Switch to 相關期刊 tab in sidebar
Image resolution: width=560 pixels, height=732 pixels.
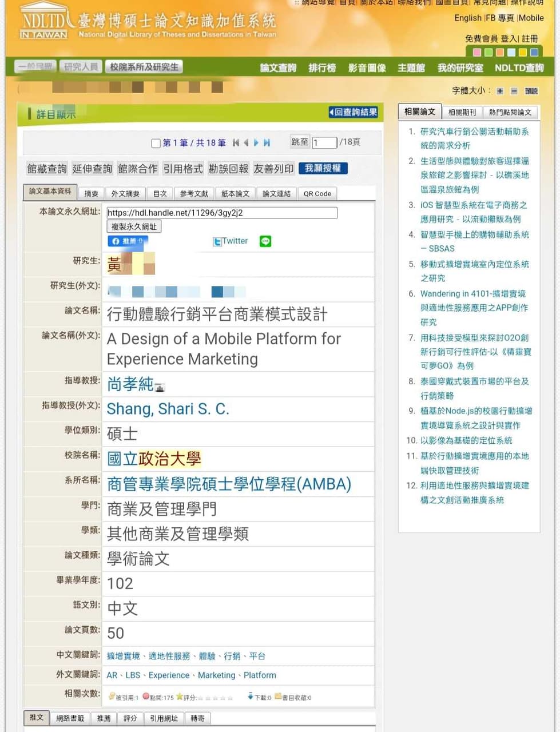click(x=462, y=112)
